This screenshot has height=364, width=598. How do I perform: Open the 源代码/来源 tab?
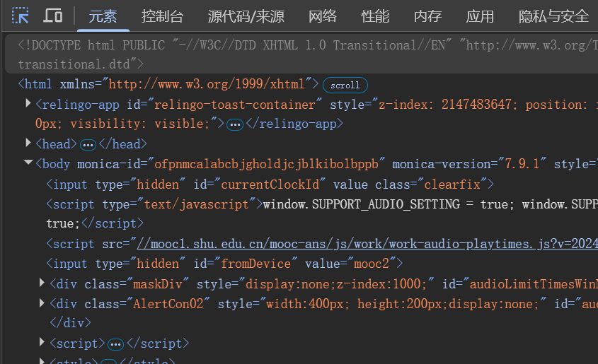point(246,16)
